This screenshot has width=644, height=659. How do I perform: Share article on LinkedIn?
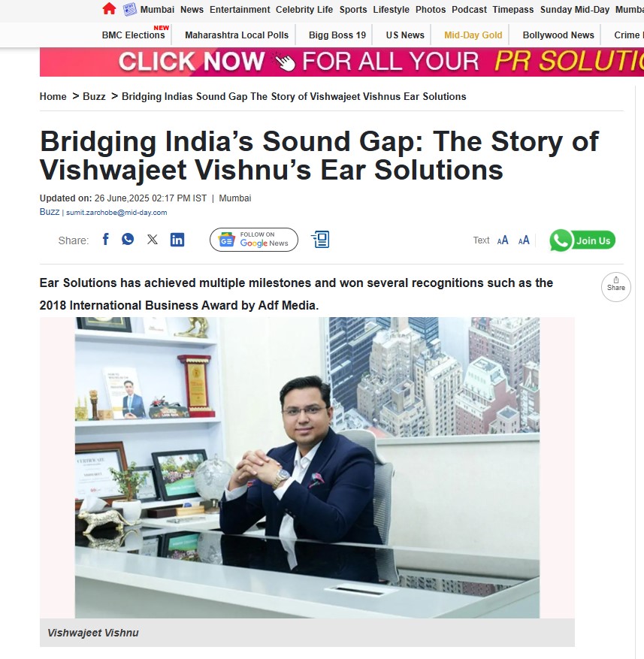[x=177, y=240]
